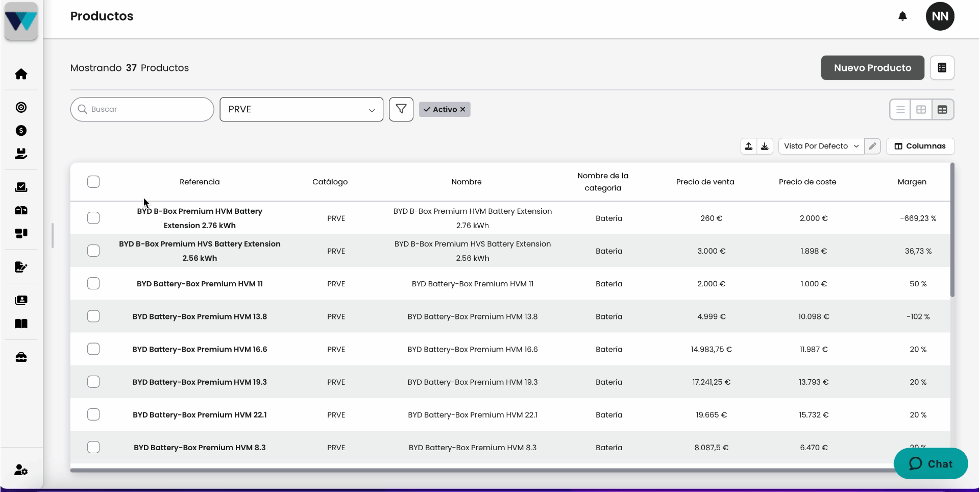This screenshot has height=492, width=980.
Task: Open the inbox check icon in the sidebar
Action: click(21, 187)
